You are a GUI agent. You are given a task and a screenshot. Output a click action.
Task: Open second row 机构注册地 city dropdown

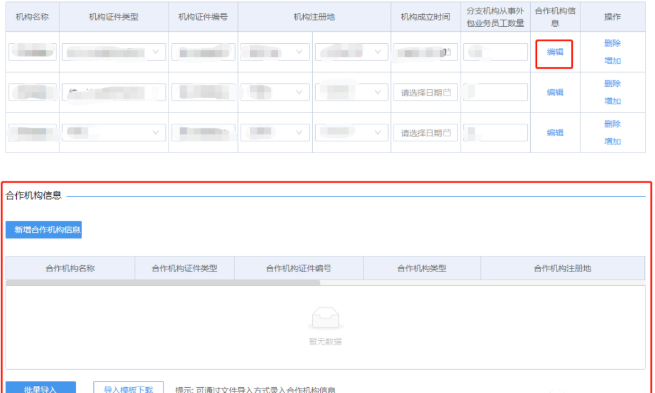[x=351, y=92]
